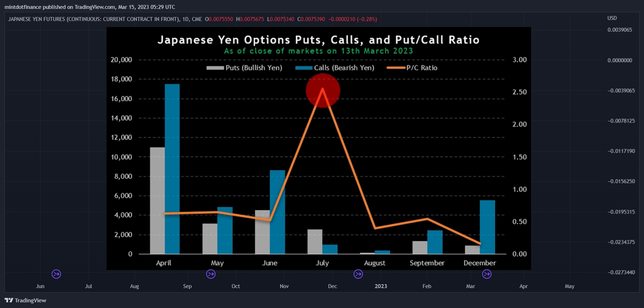The width and height of the screenshot is (644, 308).
Task: Click the May category label
Action: tap(217, 263)
